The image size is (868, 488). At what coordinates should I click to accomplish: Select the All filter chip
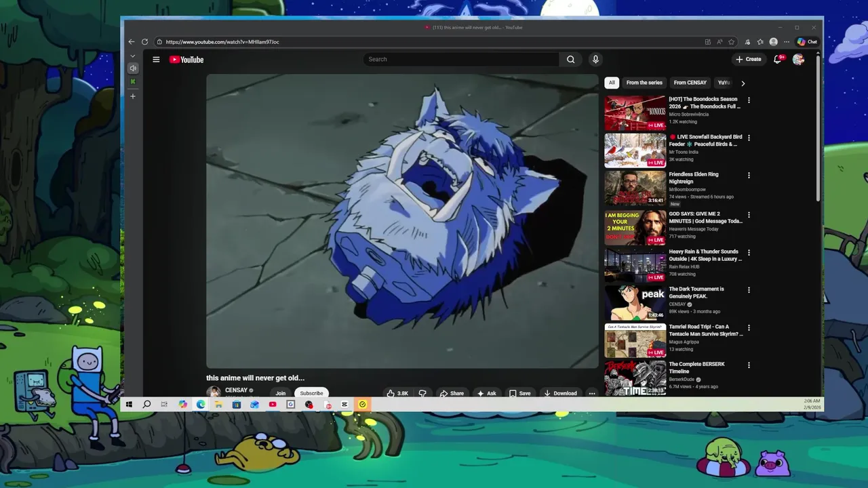coord(612,83)
